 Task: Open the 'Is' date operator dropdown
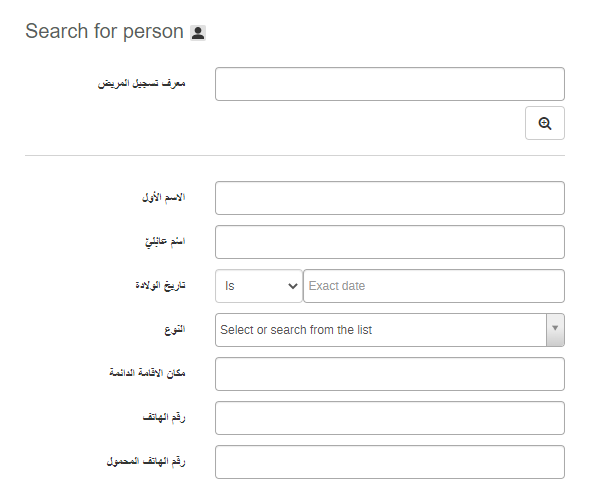258,286
